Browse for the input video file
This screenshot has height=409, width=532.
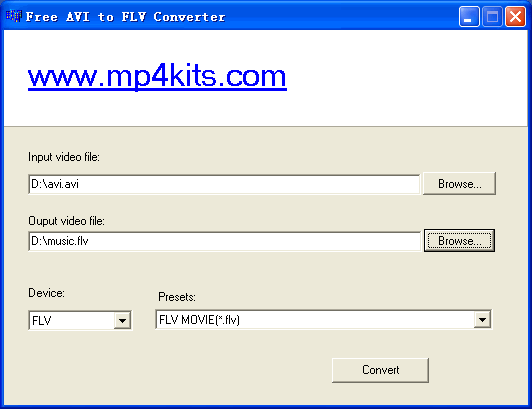coord(459,184)
